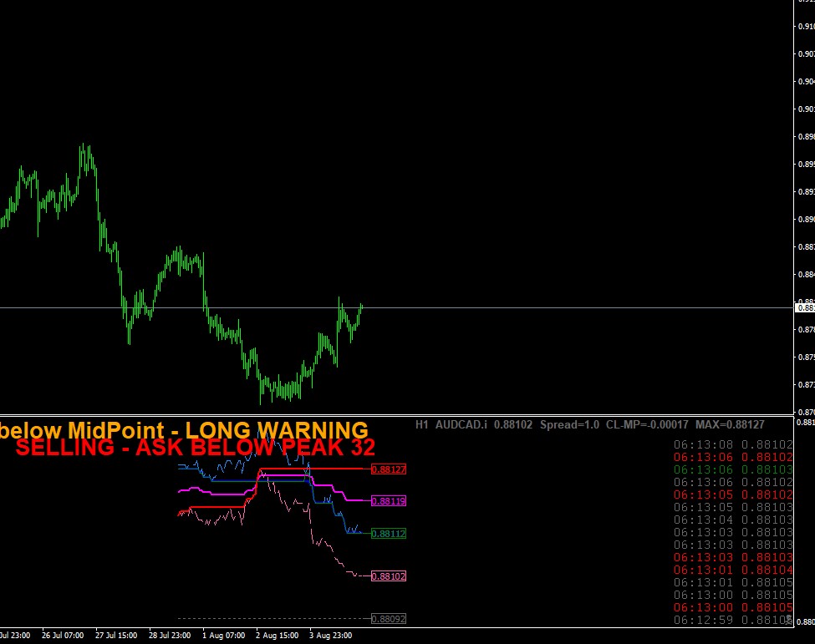The image size is (815, 644).
Task: Click the '26 Jul 07:00' time axis label
Action: click(63, 635)
